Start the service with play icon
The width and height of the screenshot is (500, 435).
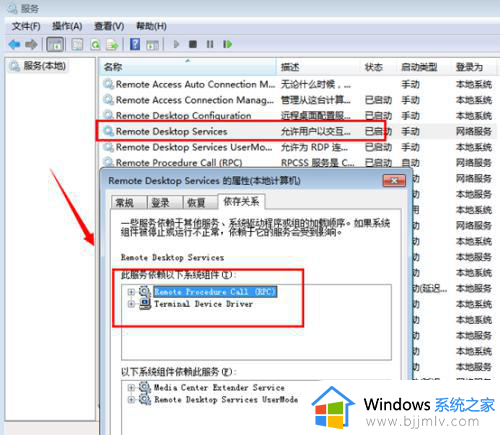point(176,44)
